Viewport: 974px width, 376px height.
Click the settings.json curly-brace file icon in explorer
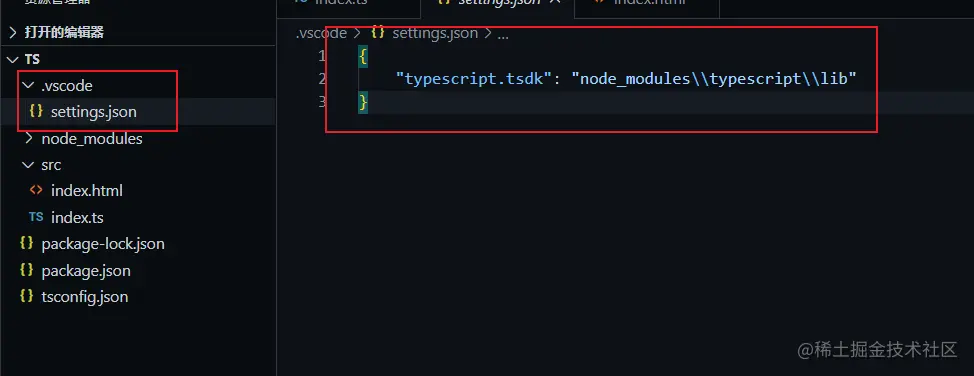pyautogui.click(x=36, y=112)
